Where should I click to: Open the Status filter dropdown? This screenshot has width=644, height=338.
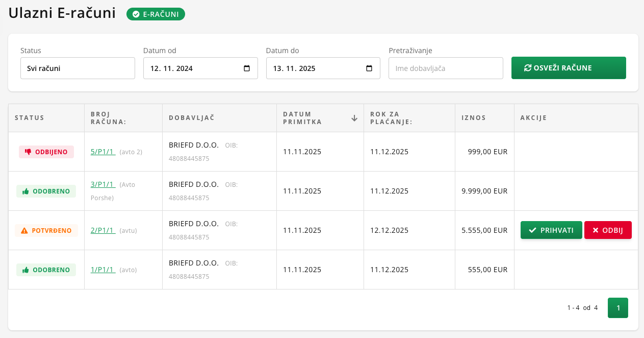coord(78,68)
